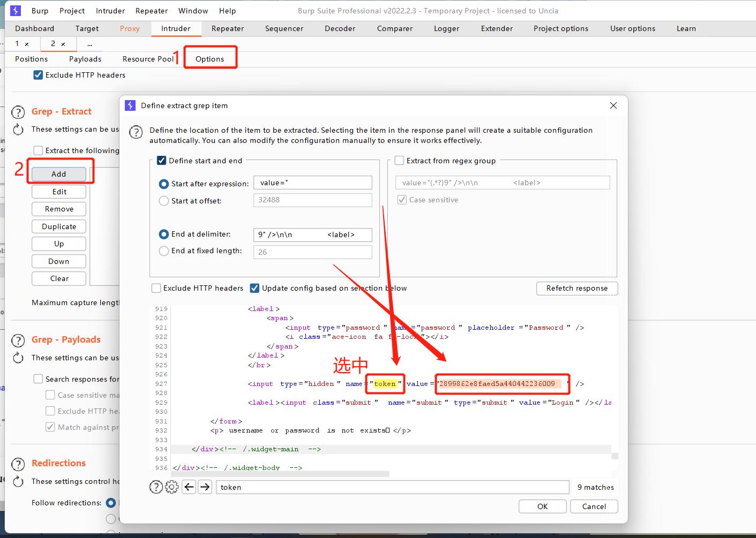Select Start at offset radio button
Image resolution: width=756 pixels, height=538 pixels.
(164, 201)
